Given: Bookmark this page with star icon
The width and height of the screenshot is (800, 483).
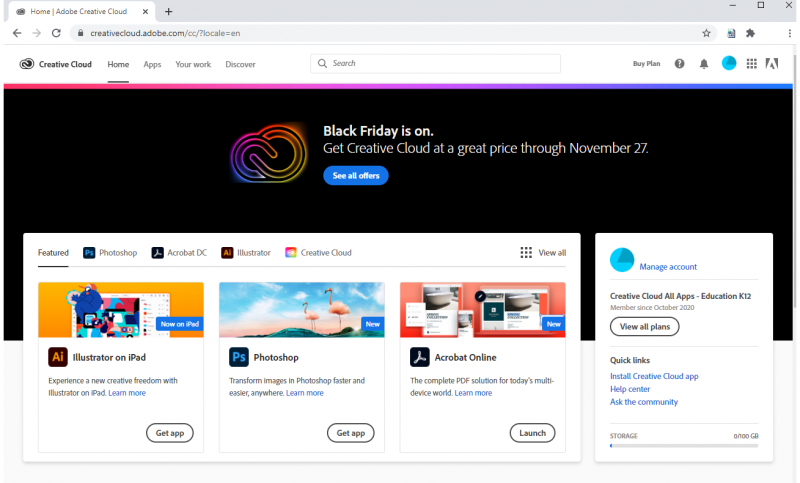Looking at the screenshot, I should point(706,33).
